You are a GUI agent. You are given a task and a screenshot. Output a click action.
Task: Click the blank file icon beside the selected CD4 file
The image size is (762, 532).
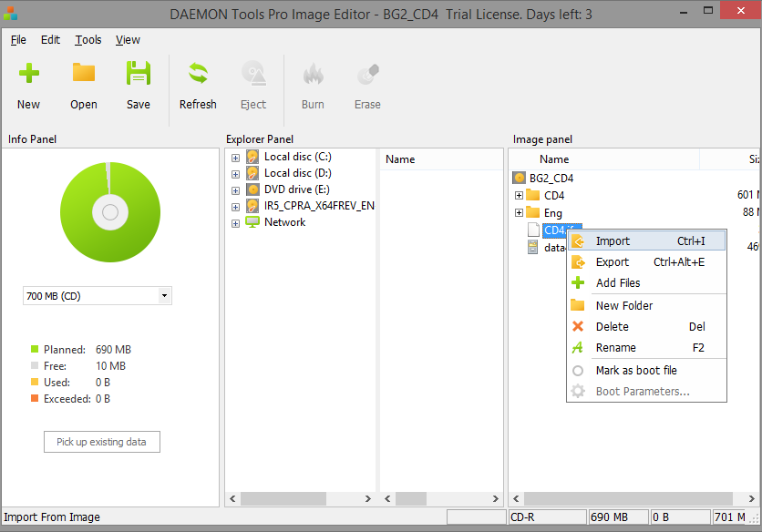[533, 230]
